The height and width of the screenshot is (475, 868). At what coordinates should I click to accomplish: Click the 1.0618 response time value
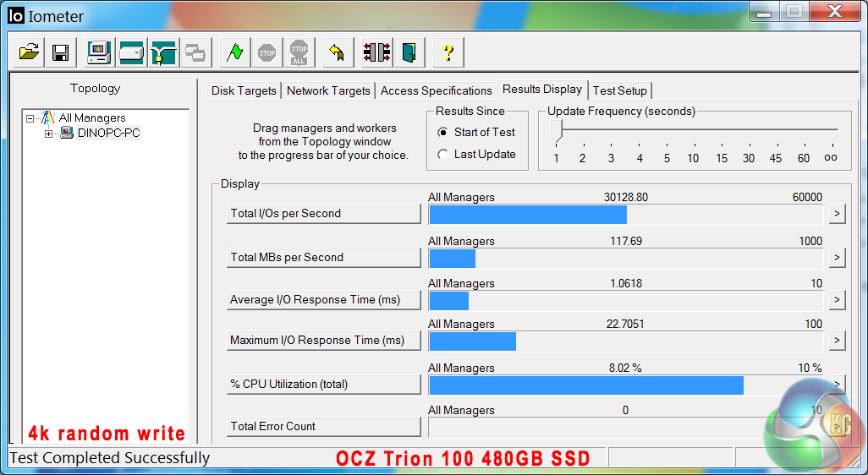pos(626,284)
